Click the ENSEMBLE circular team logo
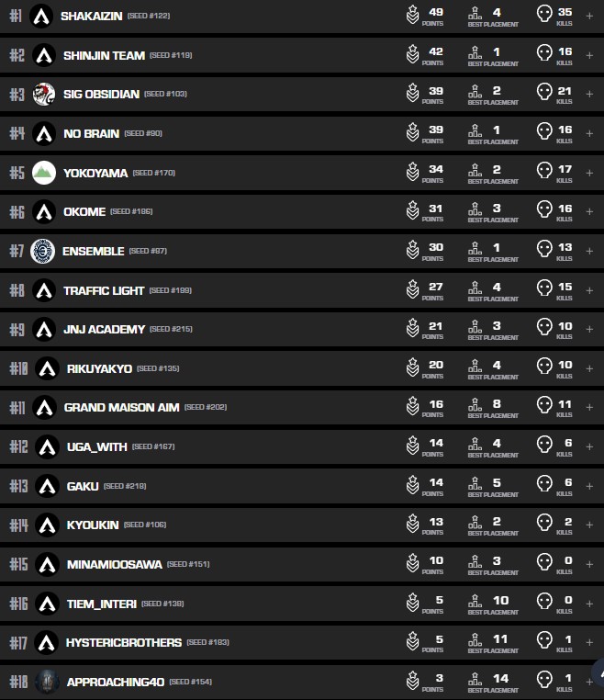The height and width of the screenshot is (700, 604). 43,251
